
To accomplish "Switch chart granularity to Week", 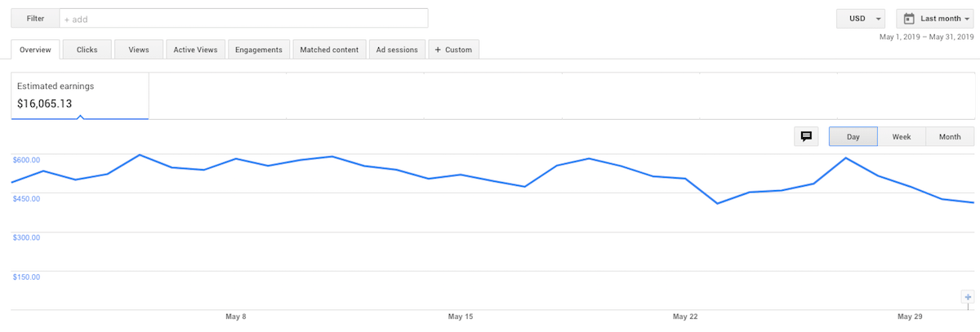I will [902, 137].
